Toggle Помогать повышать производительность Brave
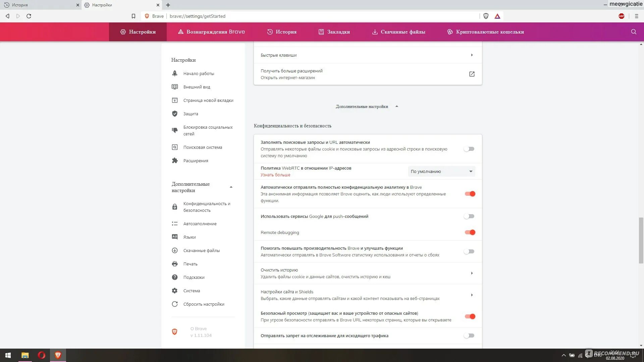 coord(469,251)
